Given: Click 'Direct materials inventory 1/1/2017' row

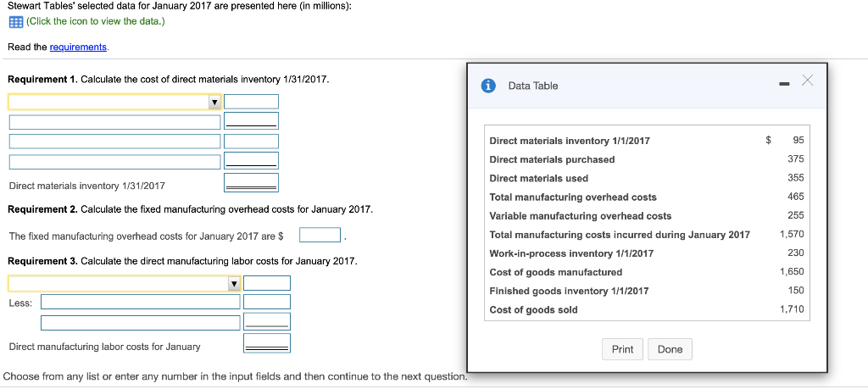Looking at the screenshot, I should pyautogui.click(x=647, y=141).
